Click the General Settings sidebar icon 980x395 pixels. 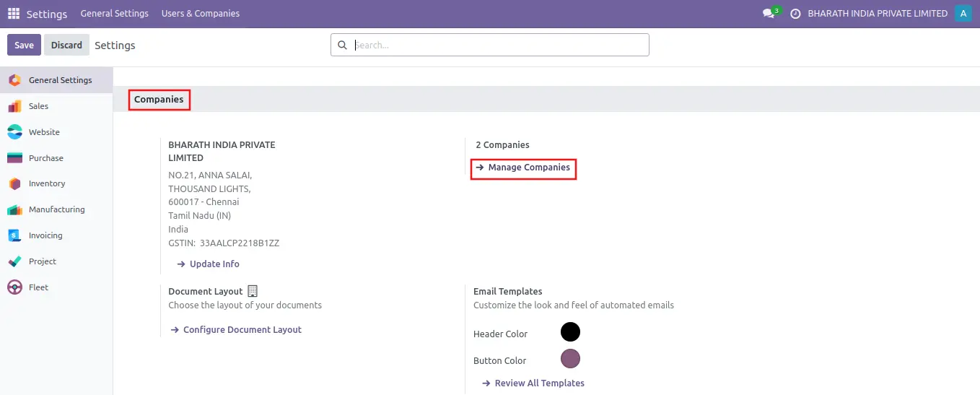tap(14, 80)
